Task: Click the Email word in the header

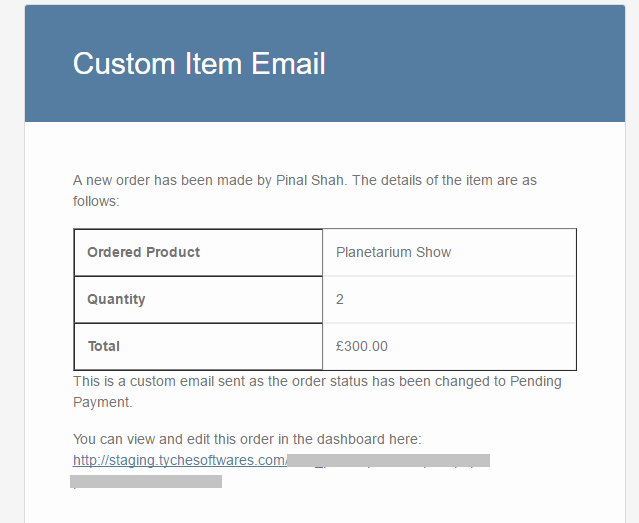Action: tap(288, 64)
